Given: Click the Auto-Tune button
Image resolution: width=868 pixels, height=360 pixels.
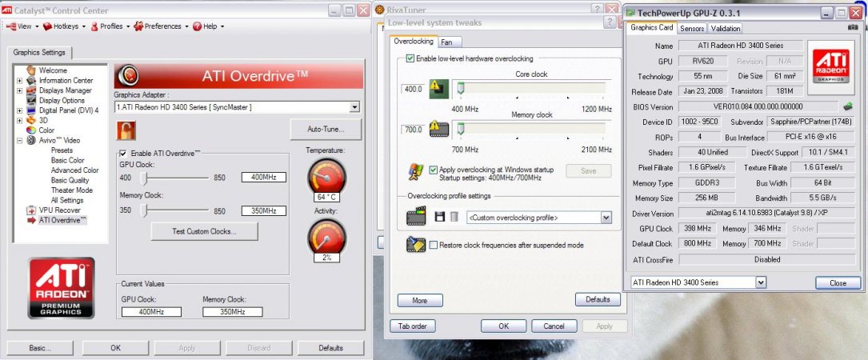Looking at the screenshot, I should (326, 129).
